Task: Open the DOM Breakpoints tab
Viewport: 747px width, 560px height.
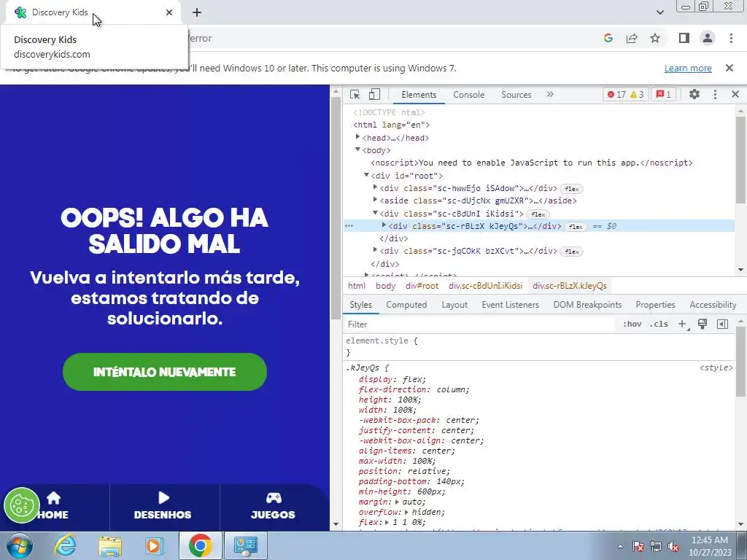Action: [x=587, y=305]
